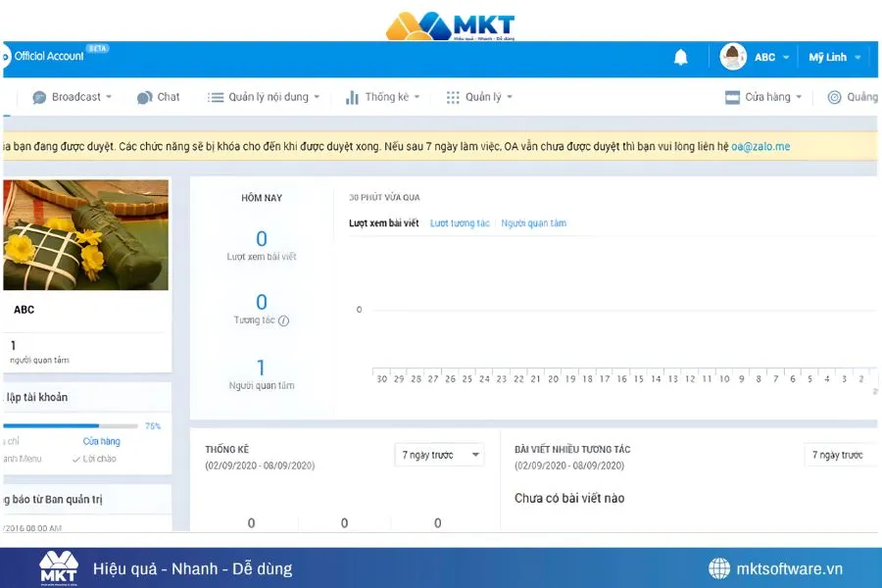Click the notification bell icon
The image size is (882, 588).
(x=681, y=58)
